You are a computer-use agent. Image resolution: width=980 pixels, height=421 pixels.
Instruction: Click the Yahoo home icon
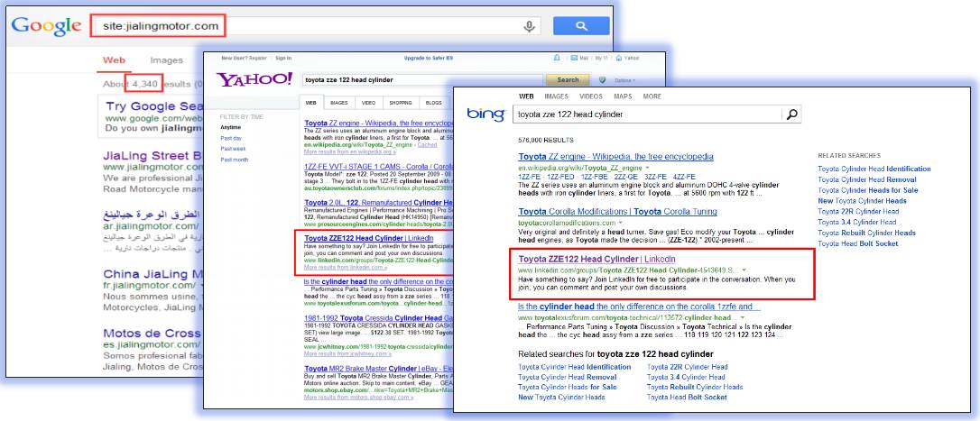click(619, 58)
